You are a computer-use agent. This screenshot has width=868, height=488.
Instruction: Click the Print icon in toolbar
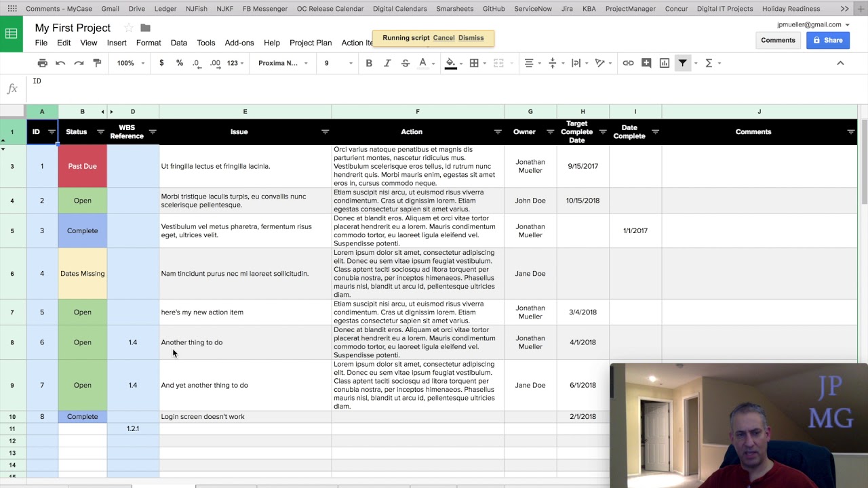43,63
